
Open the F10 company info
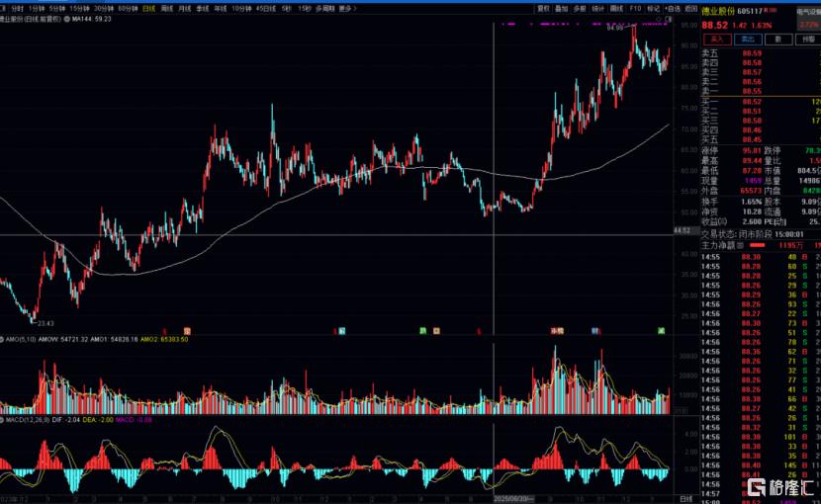tap(635, 9)
